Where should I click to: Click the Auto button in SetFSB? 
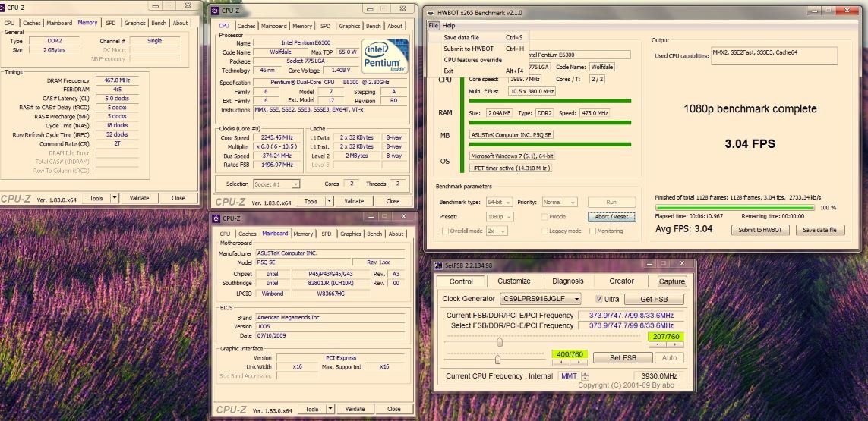pyautogui.click(x=669, y=358)
